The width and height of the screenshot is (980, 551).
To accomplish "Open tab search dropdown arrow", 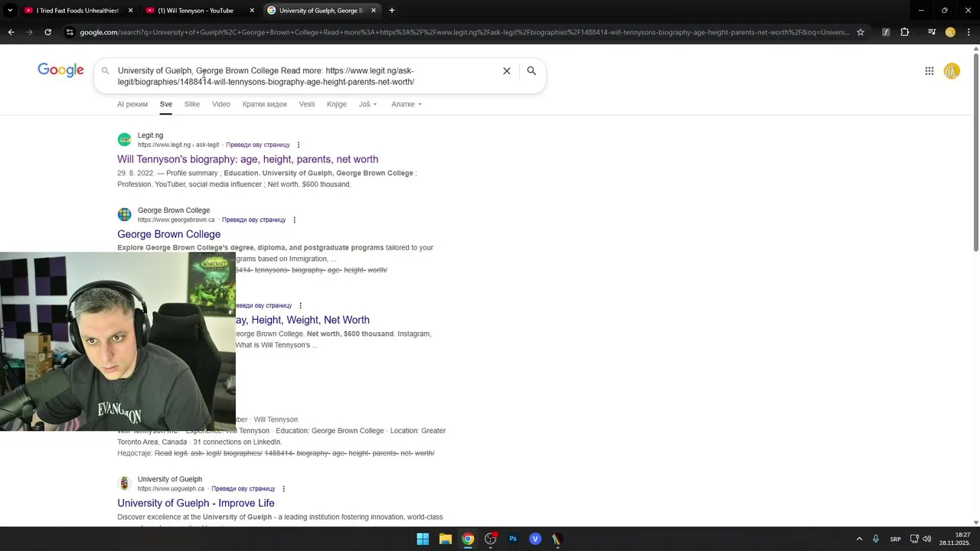I will (x=10, y=11).
